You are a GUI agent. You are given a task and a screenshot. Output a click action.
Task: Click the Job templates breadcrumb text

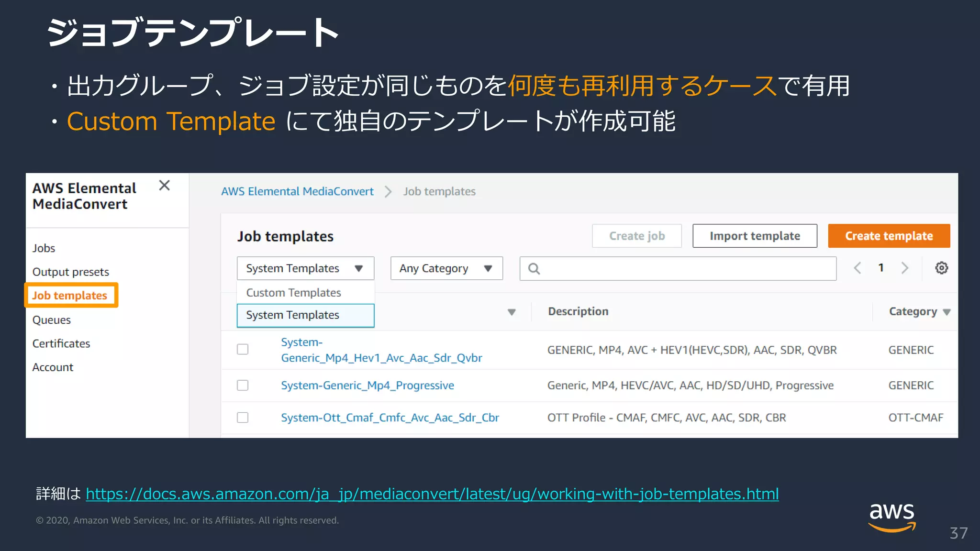[x=439, y=191]
